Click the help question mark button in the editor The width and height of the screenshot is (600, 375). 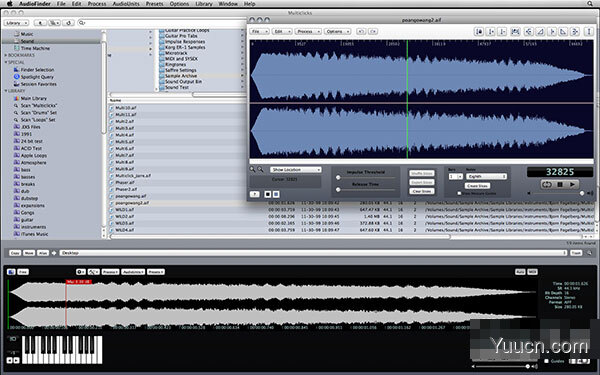[x=254, y=194]
